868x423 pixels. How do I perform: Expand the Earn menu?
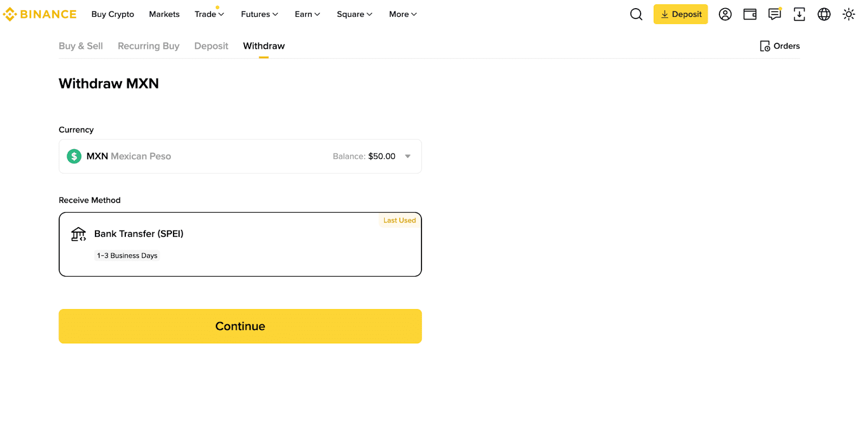[x=307, y=14]
